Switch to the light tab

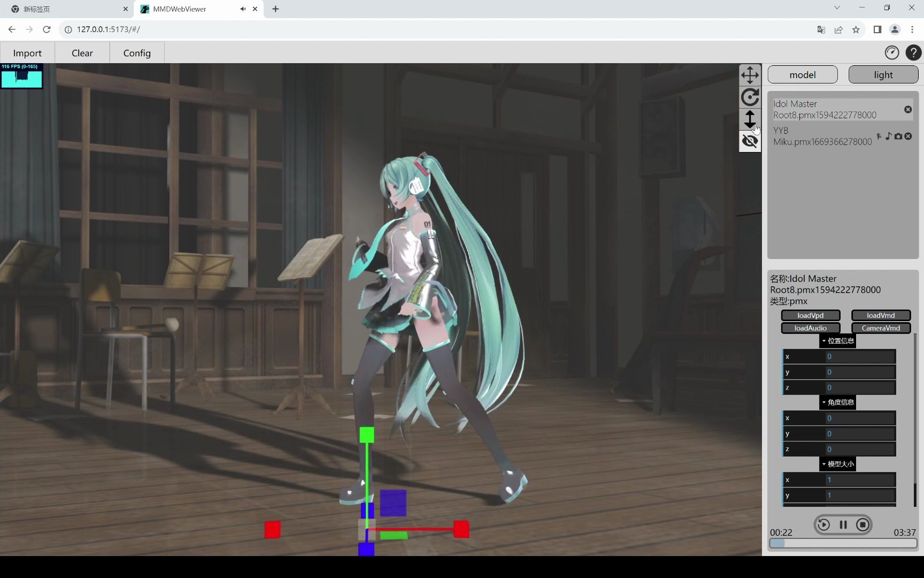(883, 75)
